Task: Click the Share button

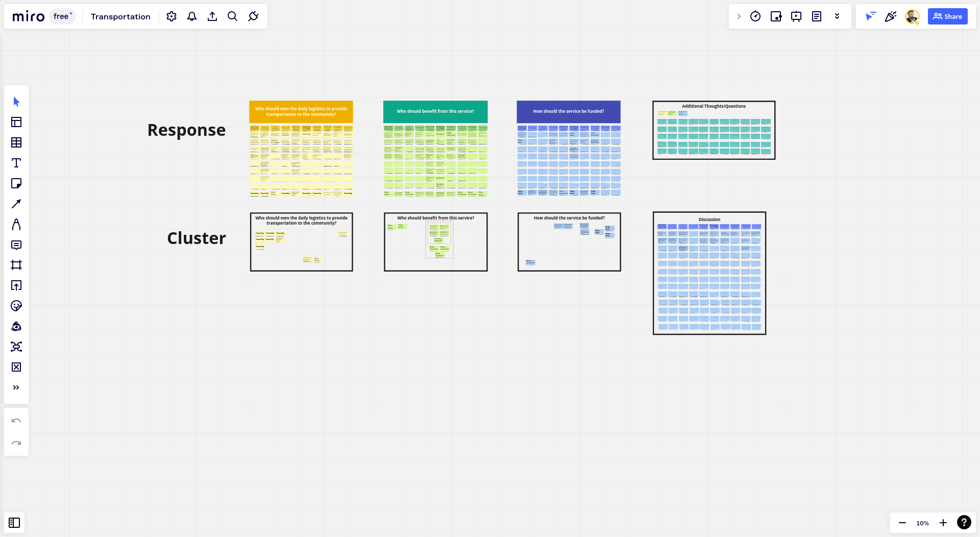Action: 947,16
